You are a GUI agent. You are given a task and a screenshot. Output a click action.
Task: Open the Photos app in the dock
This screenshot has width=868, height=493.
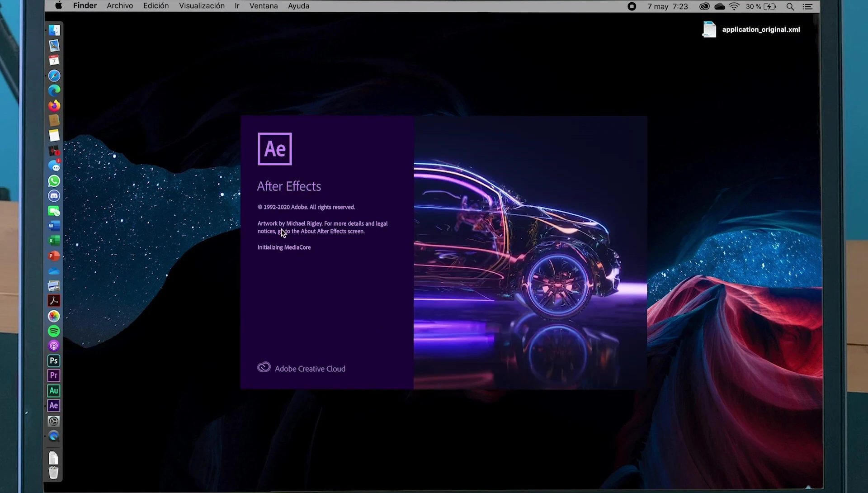click(x=54, y=316)
